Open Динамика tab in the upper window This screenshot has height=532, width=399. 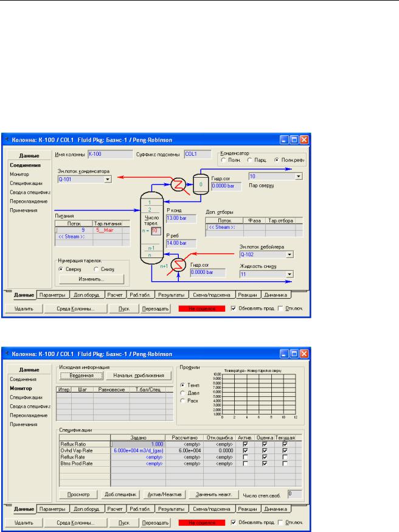coord(276,295)
